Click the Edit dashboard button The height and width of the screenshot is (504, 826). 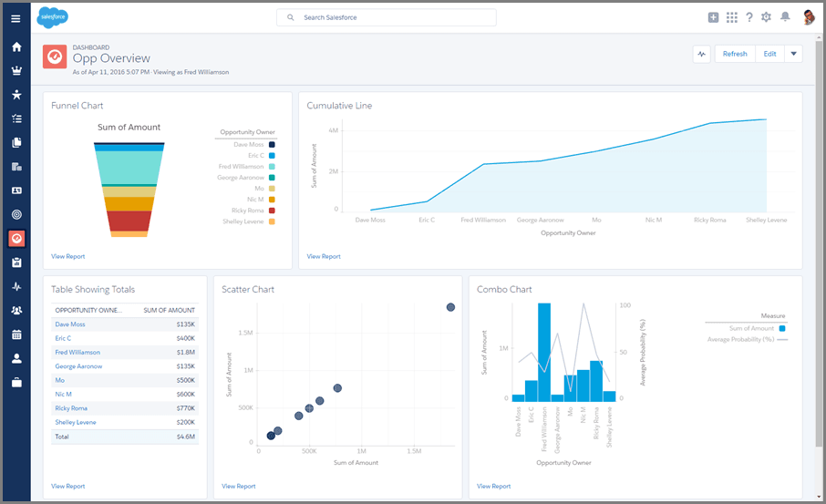[769, 54]
